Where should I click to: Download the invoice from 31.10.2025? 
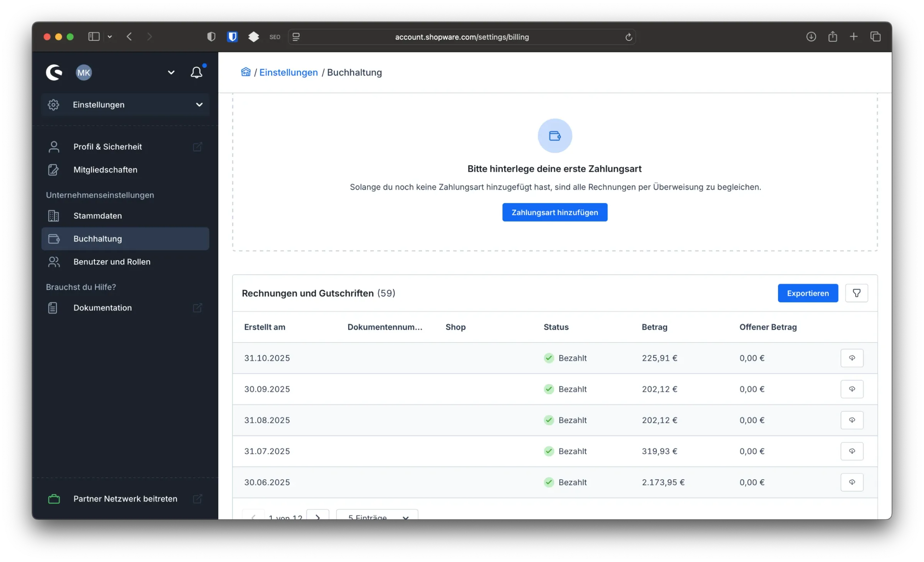click(x=852, y=358)
